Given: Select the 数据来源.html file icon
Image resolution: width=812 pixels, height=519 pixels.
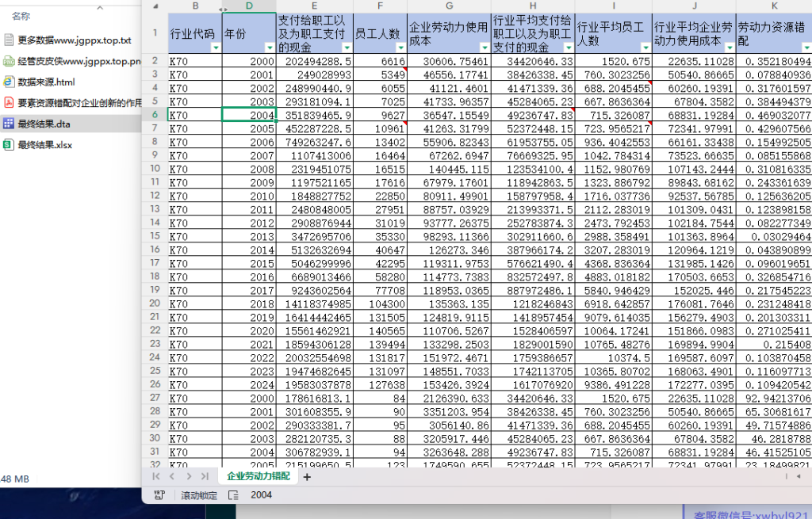Looking at the screenshot, I should click(8, 82).
